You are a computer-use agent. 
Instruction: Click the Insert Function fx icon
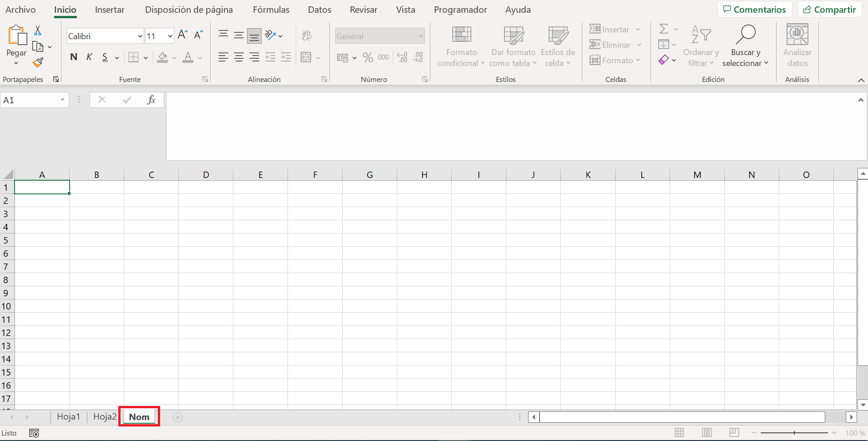click(151, 100)
